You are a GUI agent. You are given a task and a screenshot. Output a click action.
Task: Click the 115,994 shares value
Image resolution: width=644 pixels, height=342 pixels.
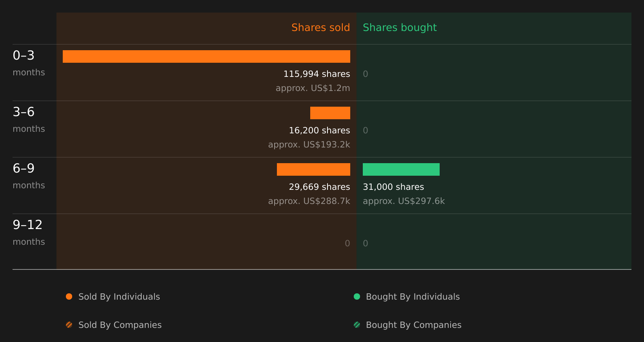click(317, 74)
